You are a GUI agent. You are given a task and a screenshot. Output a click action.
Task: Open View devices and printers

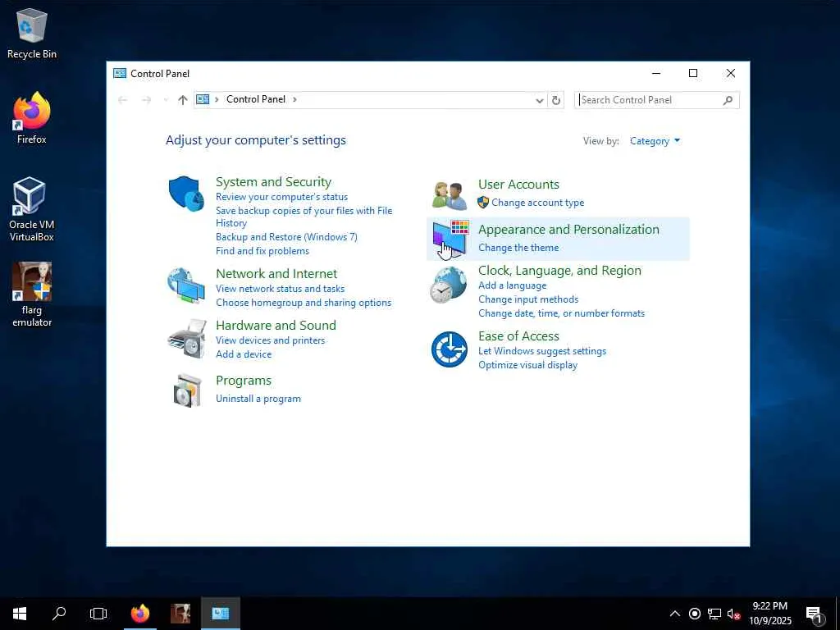click(x=270, y=340)
